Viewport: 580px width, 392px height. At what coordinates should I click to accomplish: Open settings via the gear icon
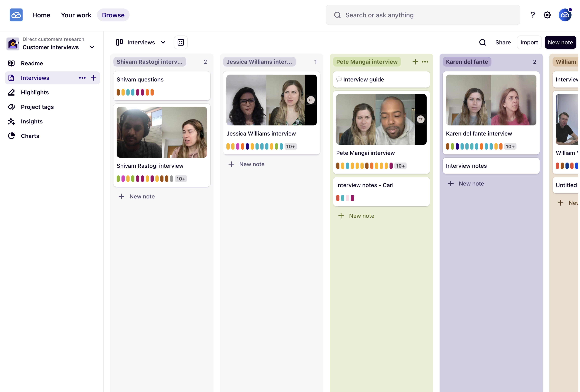(547, 15)
